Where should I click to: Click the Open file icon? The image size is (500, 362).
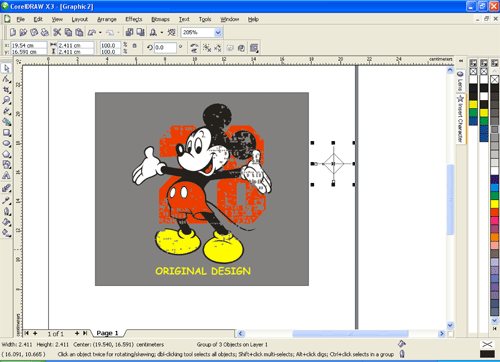coord(23,32)
